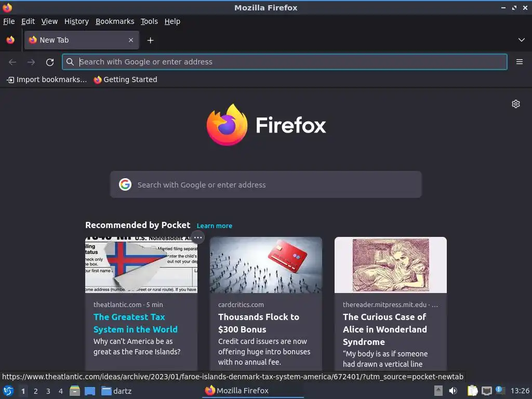The height and width of the screenshot is (399, 532).
Task: Open the Alice in Wonderland illustration thumbnail
Action: pyautogui.click(x=391, y=265)
